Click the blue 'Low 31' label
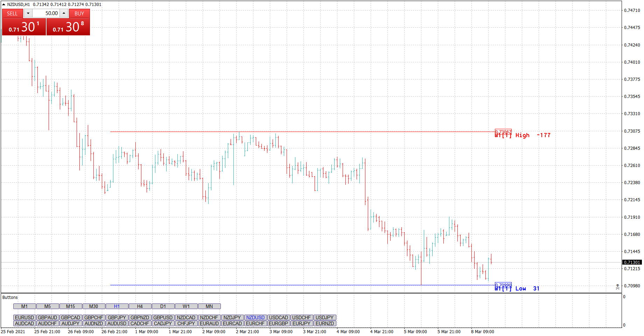 pyautogui.click(x=527, y=289)
